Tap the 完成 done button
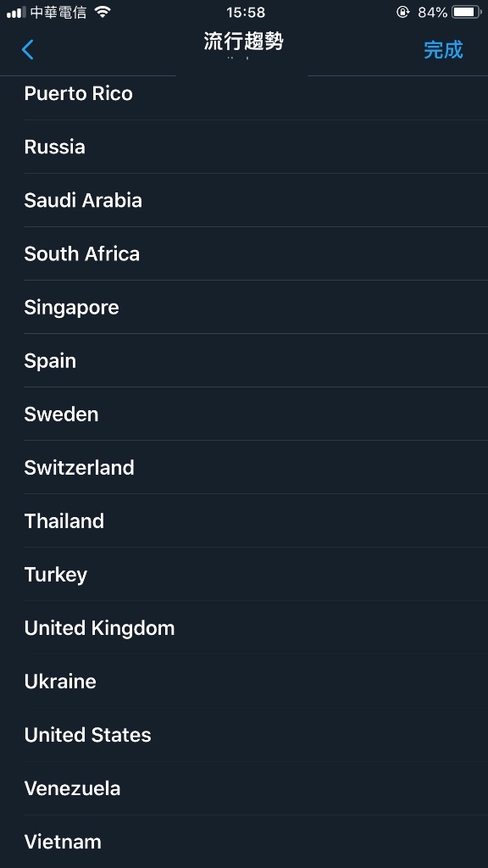488x868 pixels. [x=442, y=50]
